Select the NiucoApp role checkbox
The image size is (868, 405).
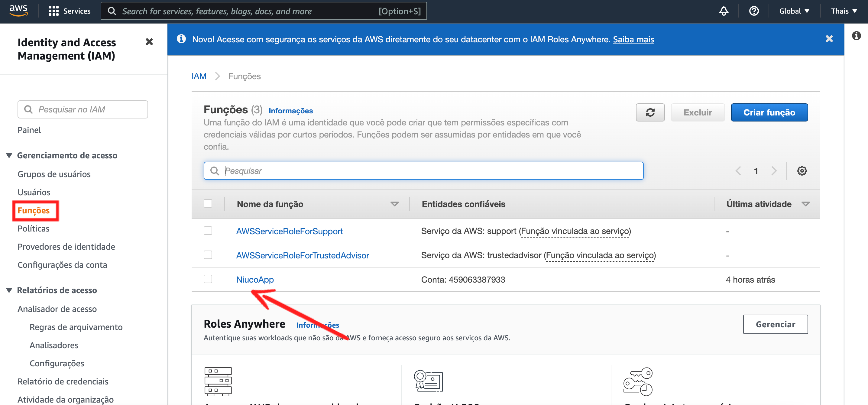click(208, 279)
